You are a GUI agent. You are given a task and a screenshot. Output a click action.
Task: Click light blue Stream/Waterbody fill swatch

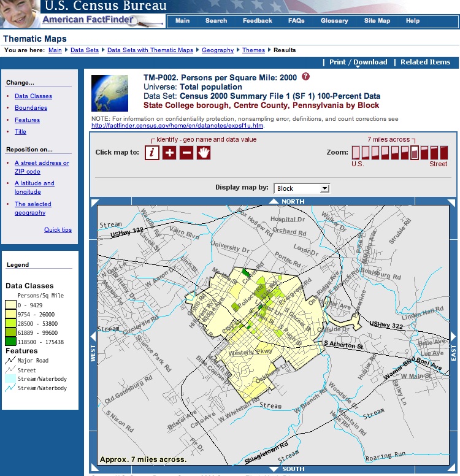click(10, 379)
